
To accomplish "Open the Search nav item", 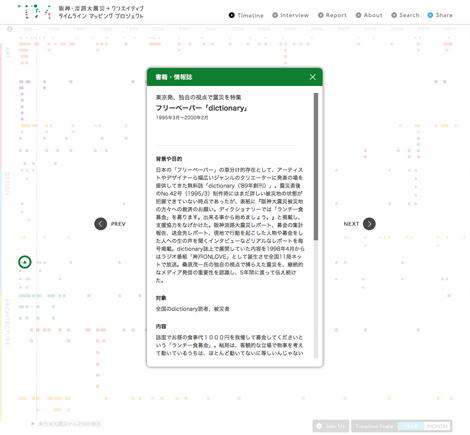I will [405, 15].
